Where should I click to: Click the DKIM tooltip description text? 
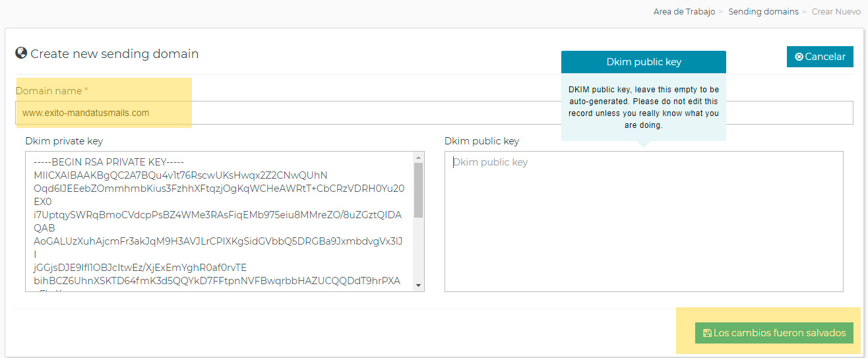pos(644,107)
